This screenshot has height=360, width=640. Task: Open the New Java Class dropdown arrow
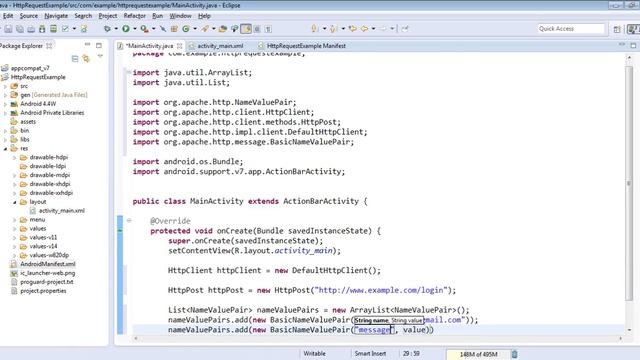click(195, 29)
